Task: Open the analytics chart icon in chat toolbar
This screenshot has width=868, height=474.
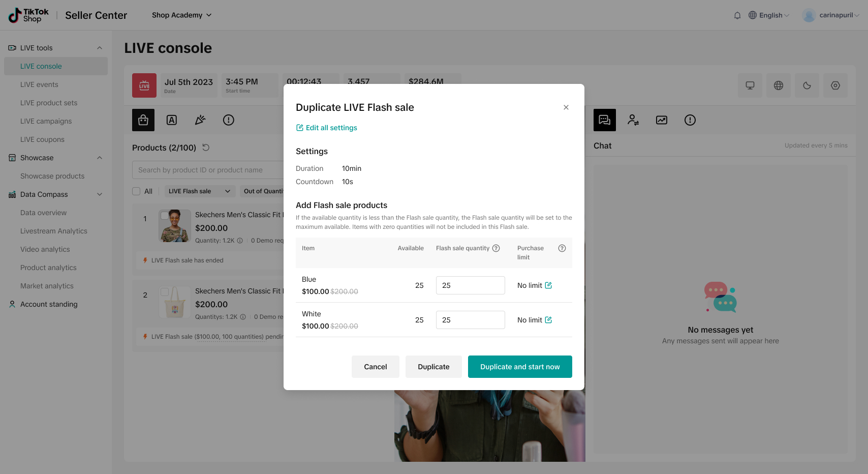Action: tap(661, 120)
